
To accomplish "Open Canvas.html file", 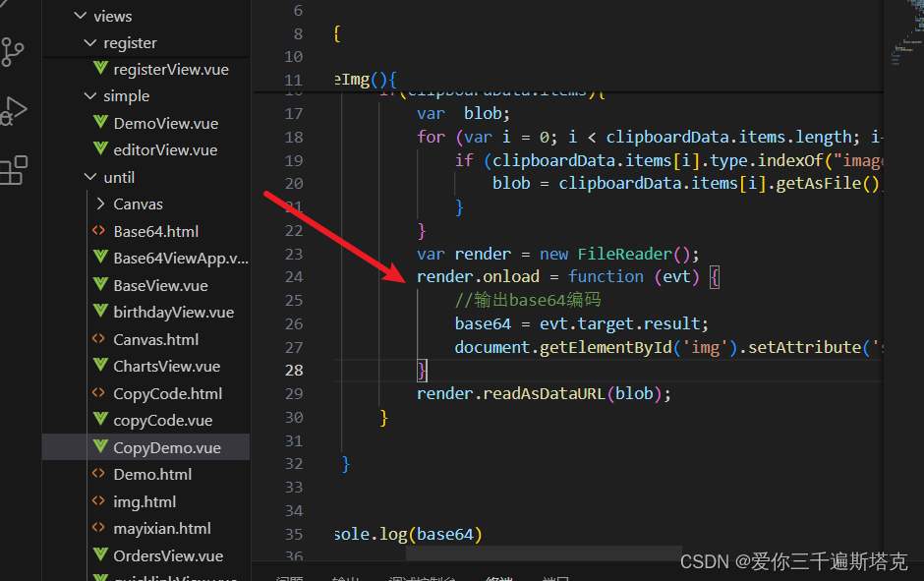I will tap(155, 339).
